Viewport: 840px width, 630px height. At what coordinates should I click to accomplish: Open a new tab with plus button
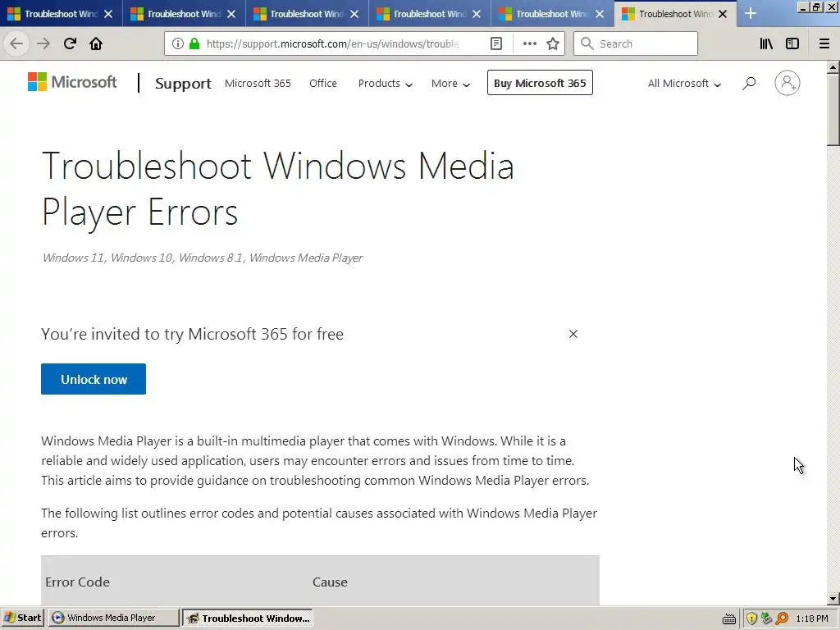coord(751,13)
